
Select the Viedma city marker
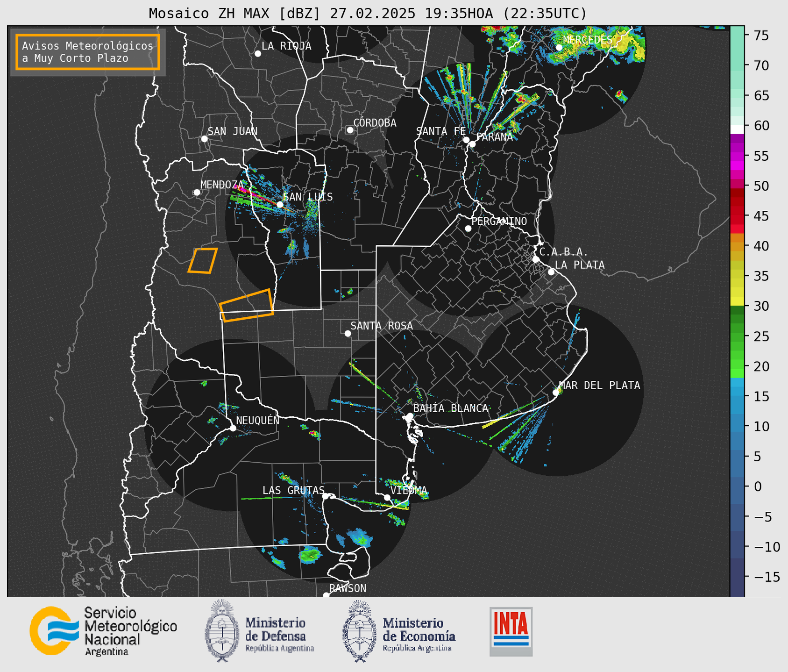click(x=387, y=497)
